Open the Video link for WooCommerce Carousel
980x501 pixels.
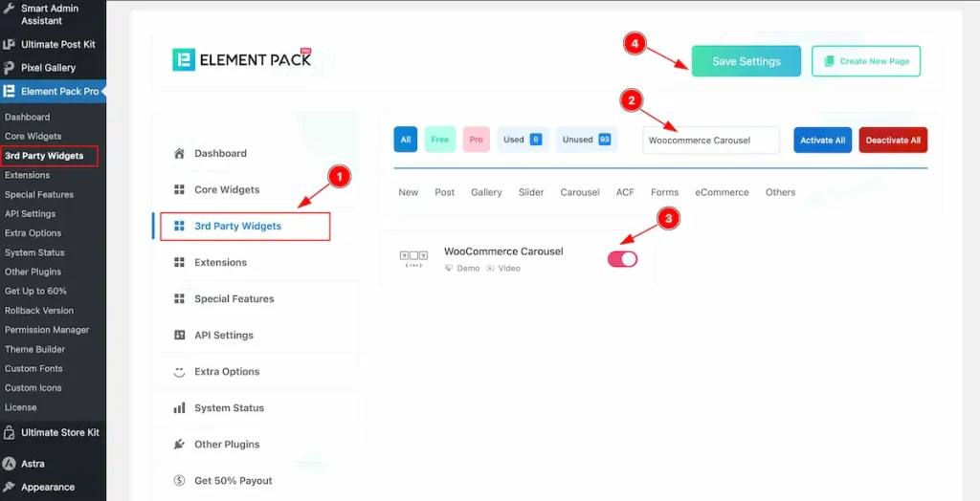[503, 268]
